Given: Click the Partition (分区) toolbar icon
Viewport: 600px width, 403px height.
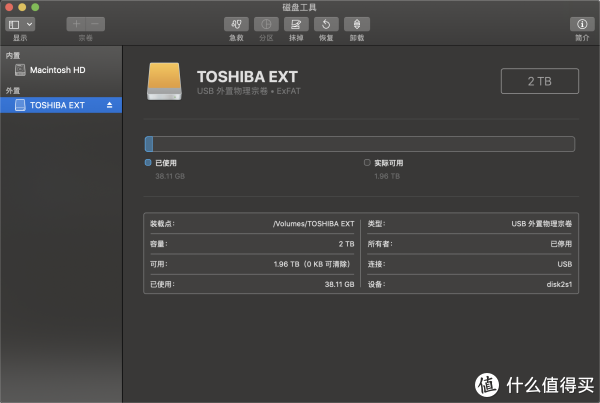Looking at the screenshot, I should pyautogui.click(x=265, y=23).
